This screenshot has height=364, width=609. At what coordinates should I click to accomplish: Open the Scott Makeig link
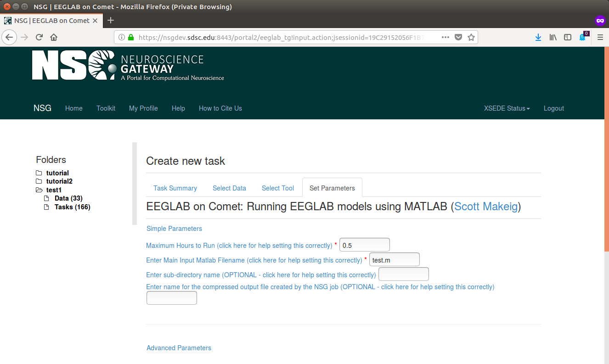486,207
